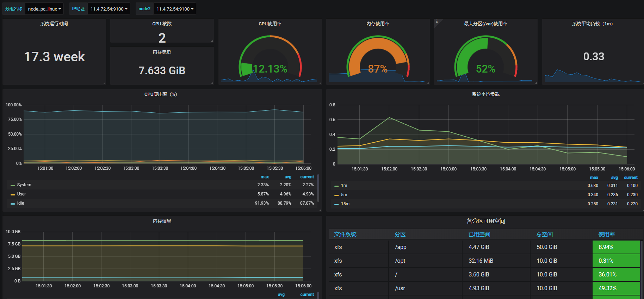This screenshot has width=644, height=299.
Task: Toggle the 15m load series legend
Action: coord(345,204)
